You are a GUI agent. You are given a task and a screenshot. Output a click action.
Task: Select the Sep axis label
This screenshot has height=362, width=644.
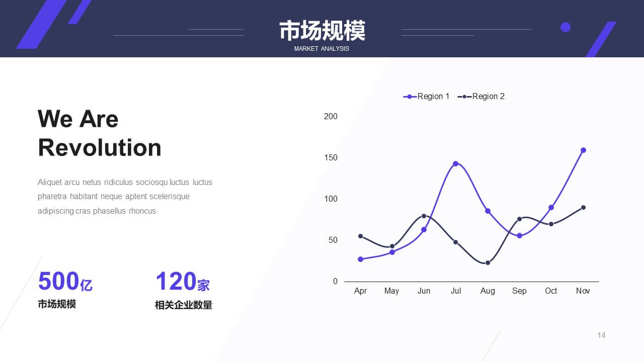519,291
